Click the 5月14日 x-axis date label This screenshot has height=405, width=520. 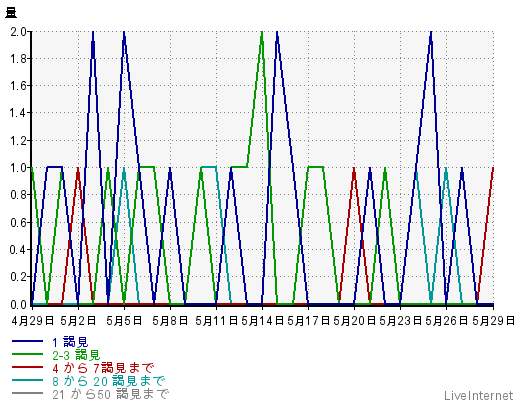click(262, 321)
